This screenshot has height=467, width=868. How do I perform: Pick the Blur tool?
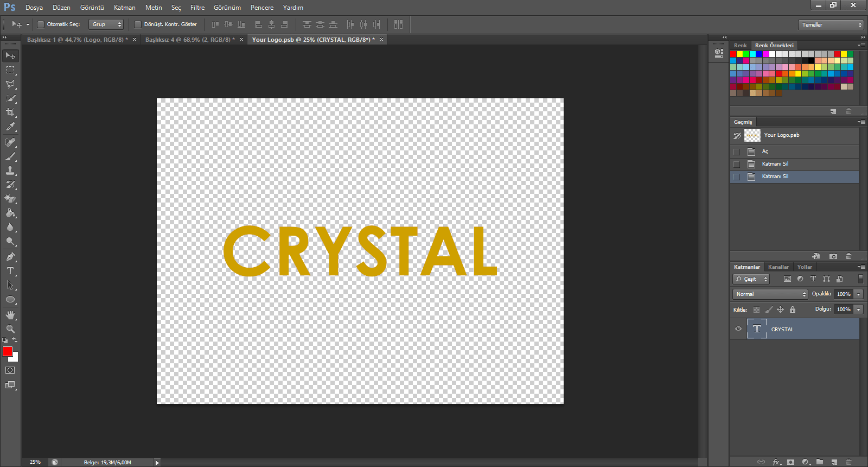[x=10, y=227]
